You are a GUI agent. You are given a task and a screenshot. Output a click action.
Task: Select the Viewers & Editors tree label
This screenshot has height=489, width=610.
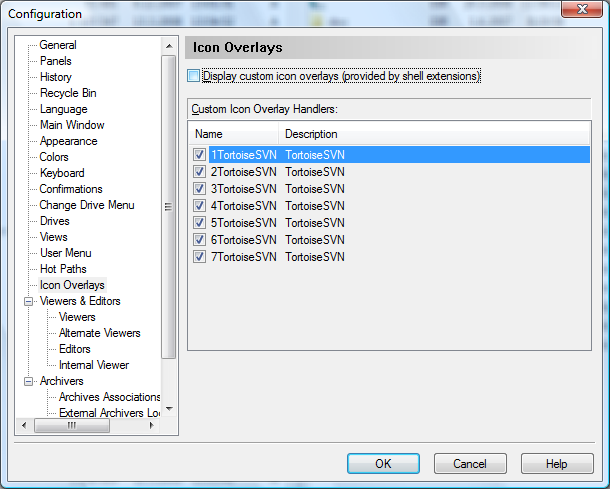pyautogui.click(x=80, y=301)
